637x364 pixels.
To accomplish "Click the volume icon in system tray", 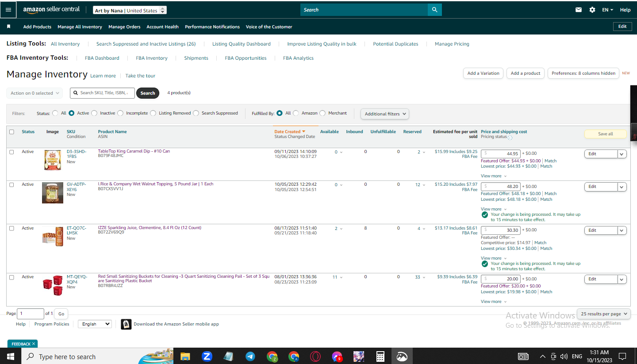I will click(564, 356).
